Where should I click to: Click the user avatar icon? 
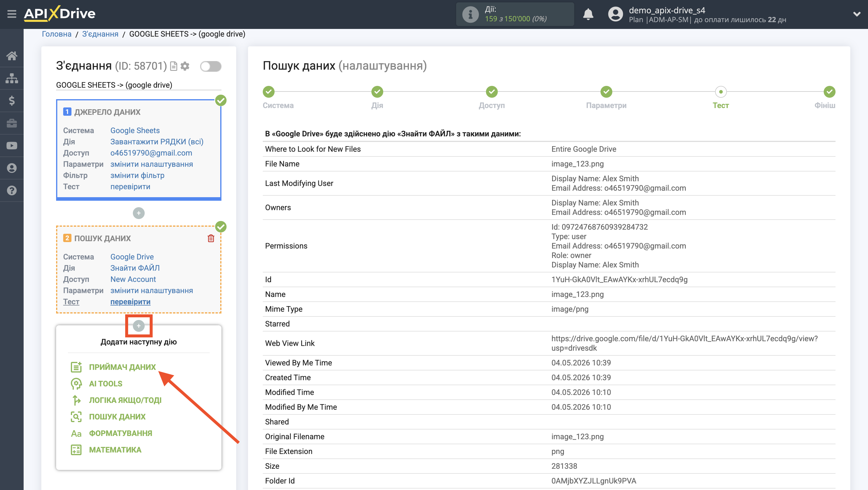(x=615, y=14)
